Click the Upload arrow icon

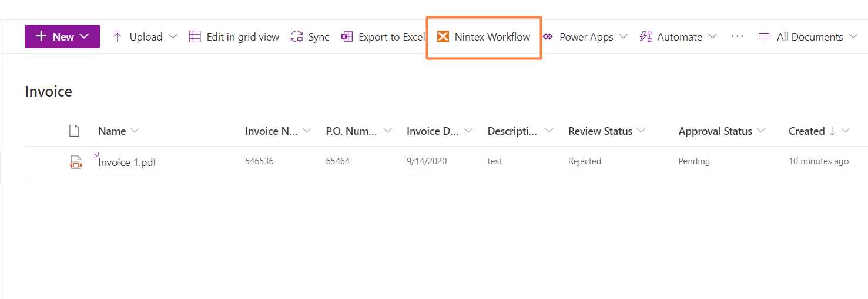pyautogui.click(x=118, y=36)
